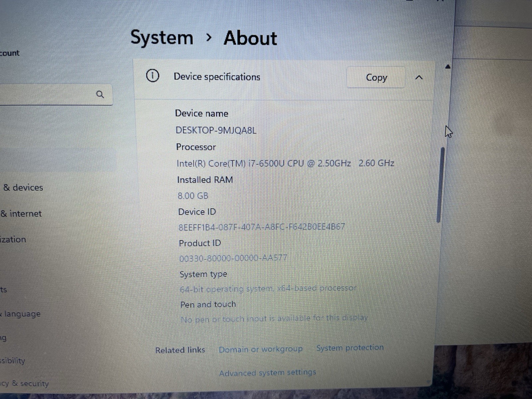Open Advanced system settings link
This screenshot has height=399, width=532.
[268, 373]
